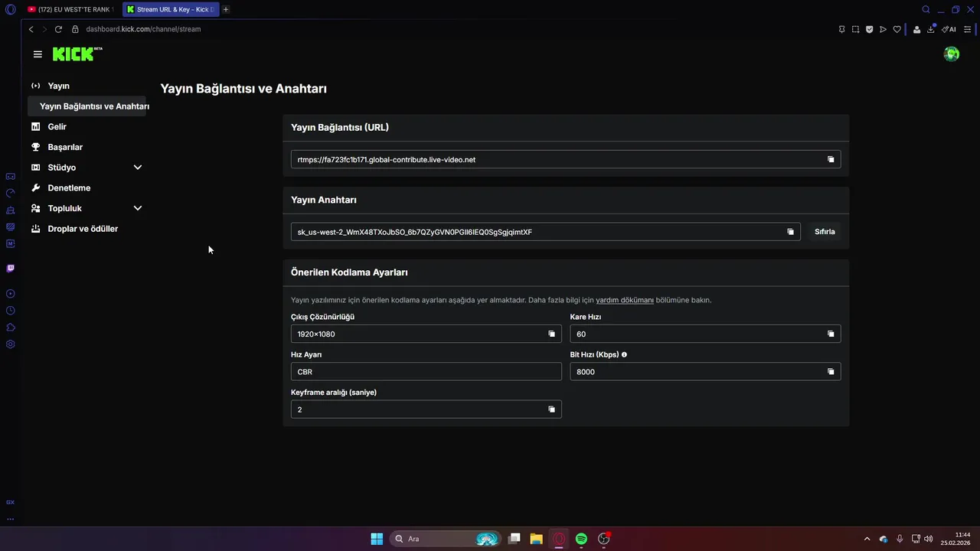Open the GX Corner gamepad sidebar icon

(10, 176)
